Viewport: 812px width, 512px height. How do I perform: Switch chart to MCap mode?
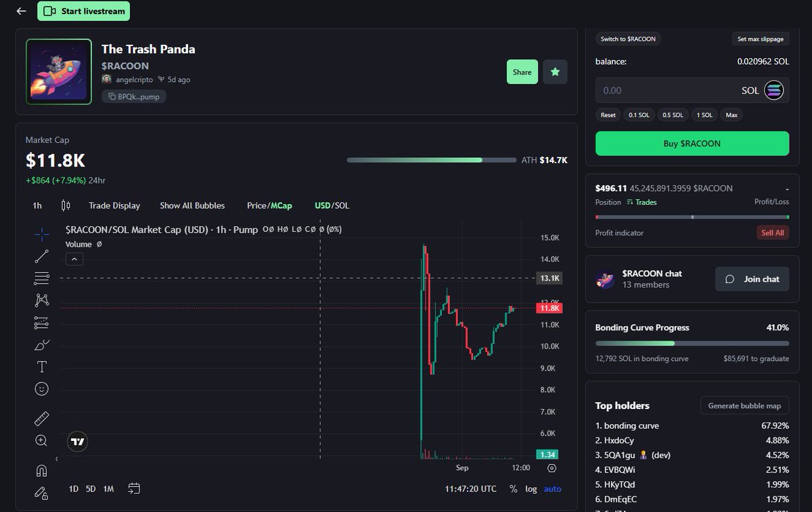(281, 205)
